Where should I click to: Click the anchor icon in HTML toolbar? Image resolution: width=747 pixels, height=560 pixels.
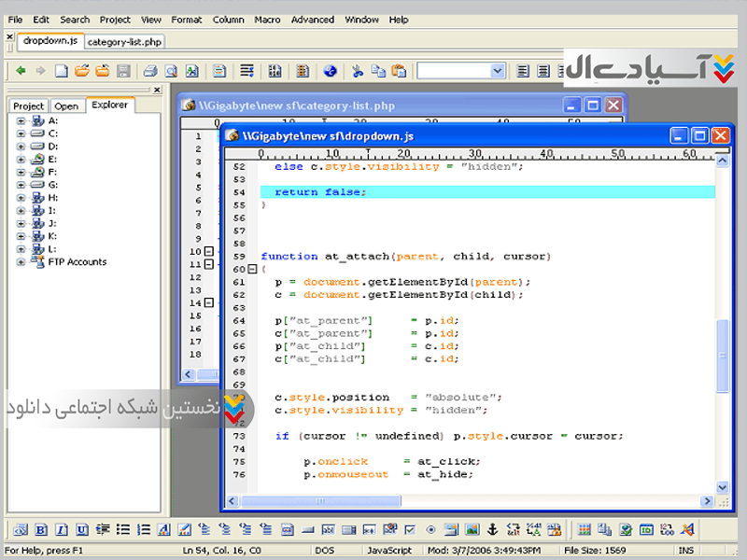pos(493,530)
